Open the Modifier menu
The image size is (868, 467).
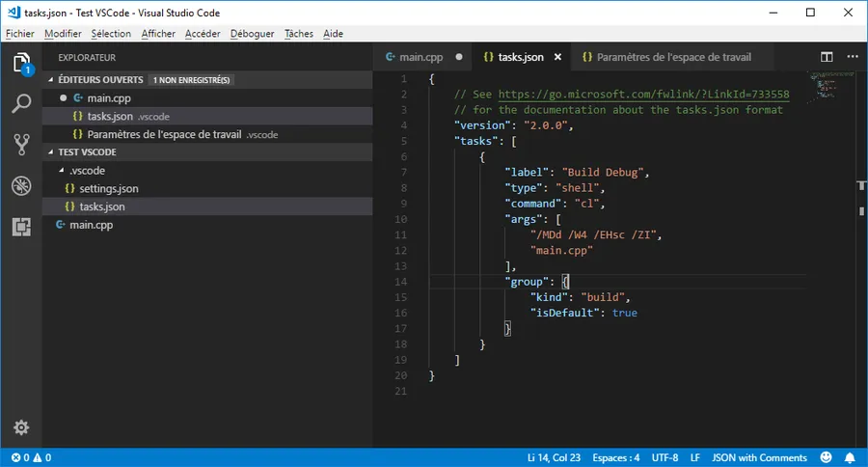(63, 34)
